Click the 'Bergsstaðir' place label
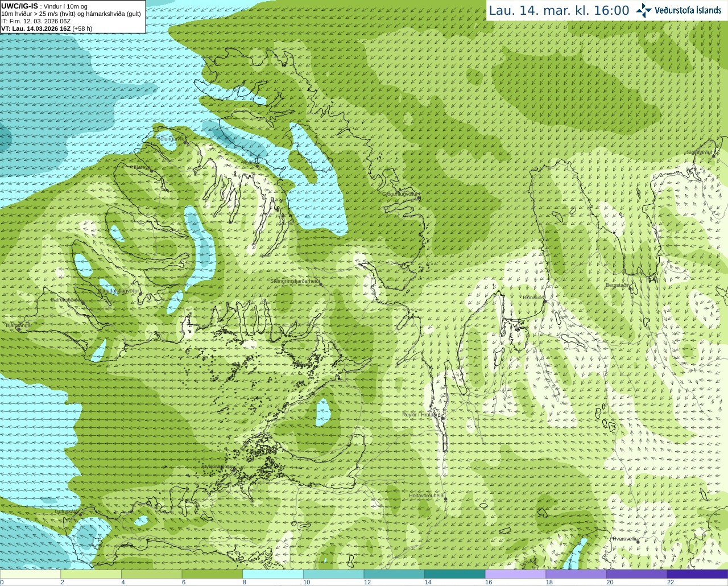Image resolution: width=728 pixels, height=586 pixels. click(618, 285)
